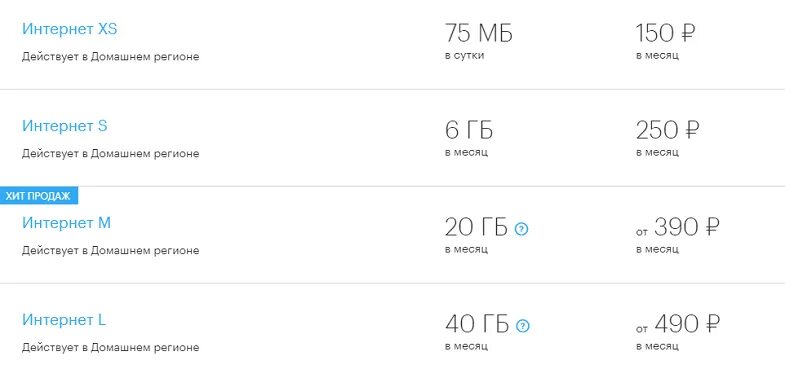Click the 75 МБ daily data amount
785x378 pixels.
tap(479, 34)
